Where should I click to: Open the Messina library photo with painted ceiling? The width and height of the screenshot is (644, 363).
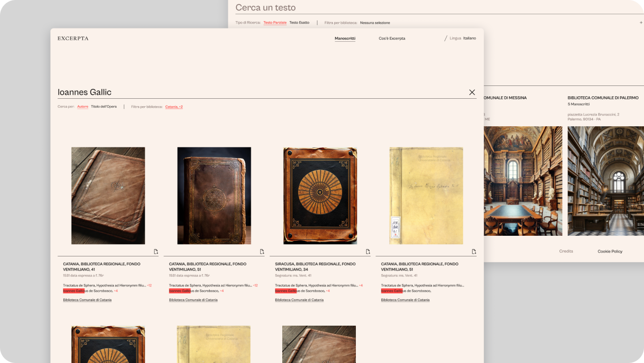[x=523, y=181]
